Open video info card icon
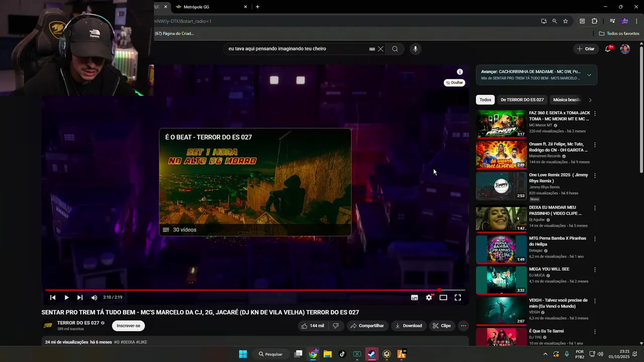Screen dimensions: 644x362 [460, 72]
